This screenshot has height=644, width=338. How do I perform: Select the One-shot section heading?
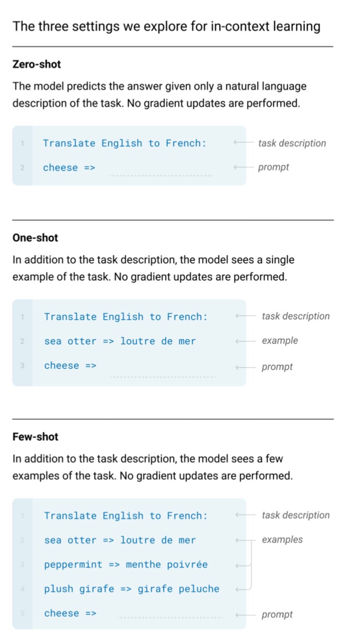pyautogui.click(x=35, y=238)
